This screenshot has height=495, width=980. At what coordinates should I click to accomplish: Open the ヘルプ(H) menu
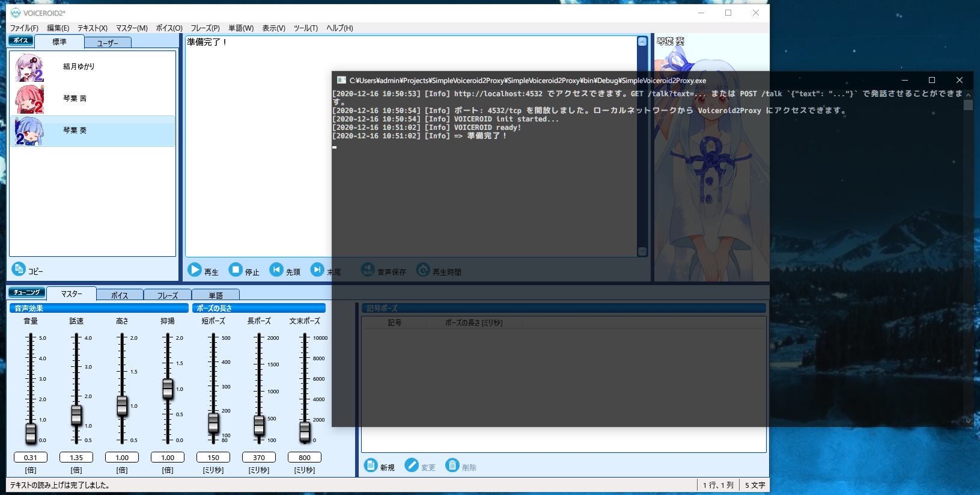(x=340, y=28)
